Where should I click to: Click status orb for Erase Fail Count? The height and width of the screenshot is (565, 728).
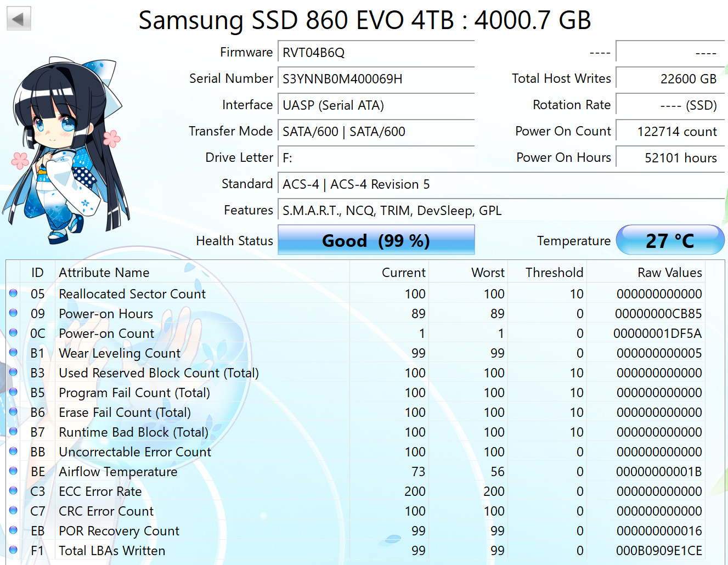tap(13, 412)
